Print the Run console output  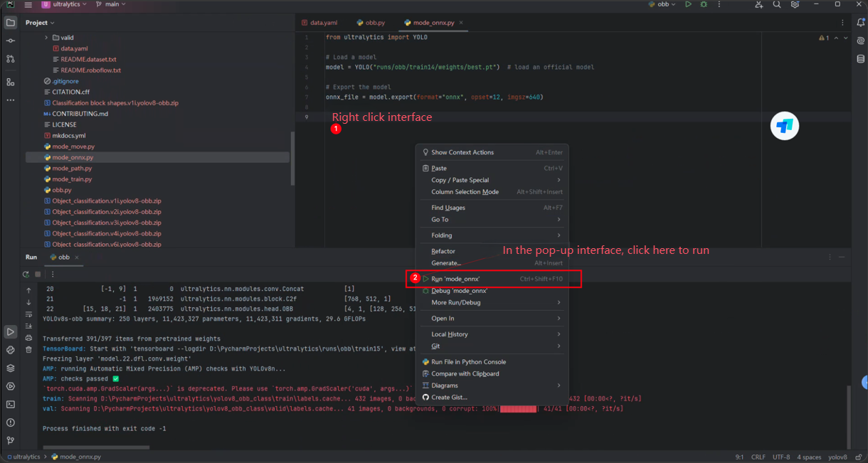click(x=28, y=338)
